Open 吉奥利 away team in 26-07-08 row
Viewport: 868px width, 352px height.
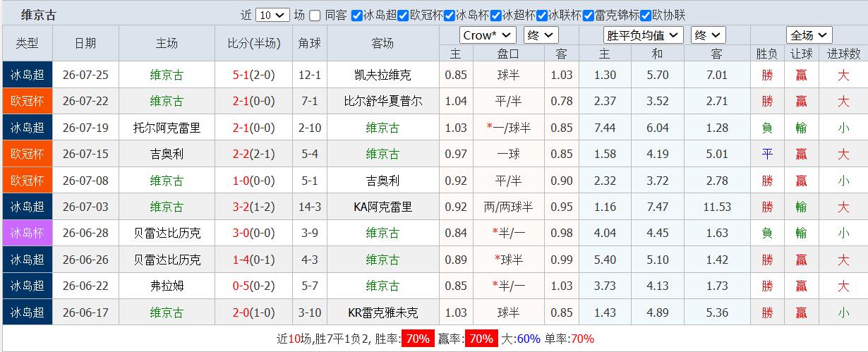pos(382,181)
